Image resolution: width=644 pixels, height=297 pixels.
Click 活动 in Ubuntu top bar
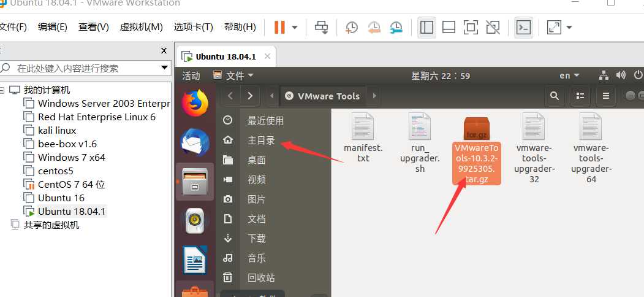click(x=191, y=75)
